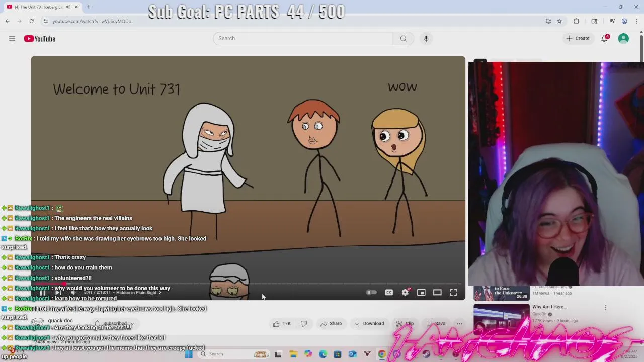644x362 pixels.
Task: Open the Windows Start menu
Action: tap(189, 354)
